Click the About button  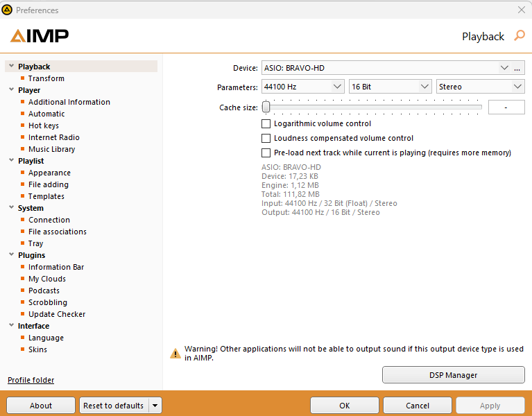click(41, 406)
